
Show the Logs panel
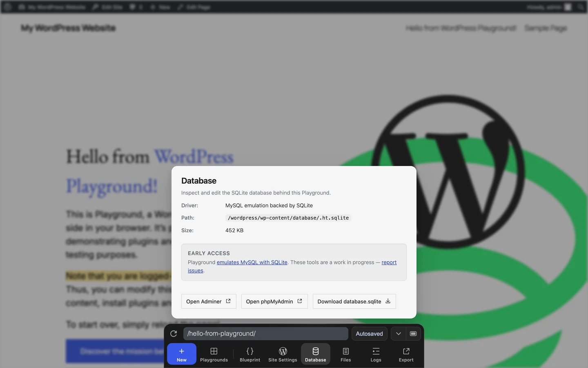[x=376, y=354]
